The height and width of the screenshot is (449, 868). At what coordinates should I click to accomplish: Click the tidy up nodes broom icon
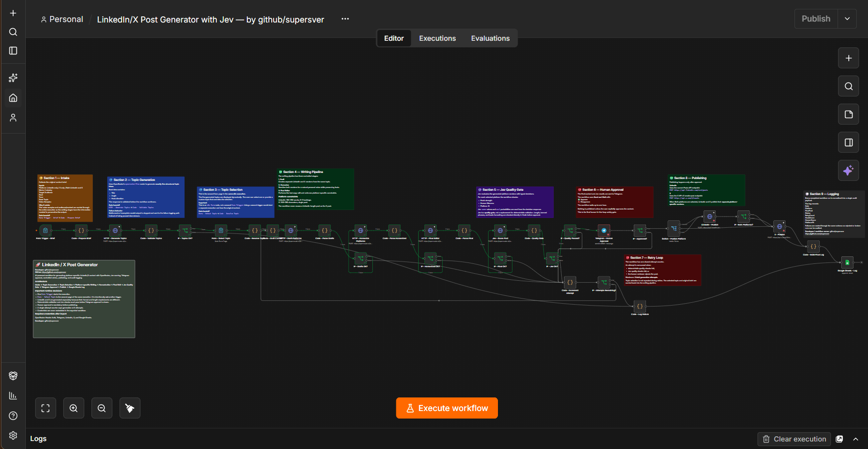coord(130,408)
